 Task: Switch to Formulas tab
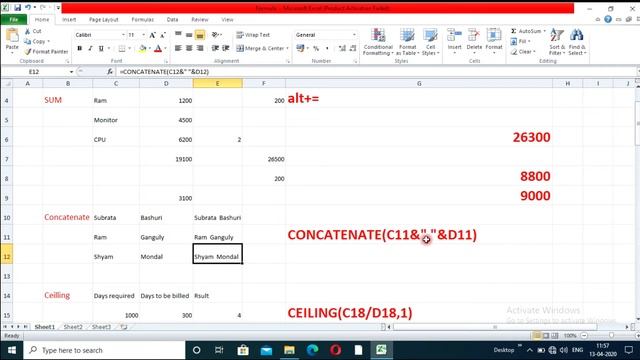click(142, 20)
